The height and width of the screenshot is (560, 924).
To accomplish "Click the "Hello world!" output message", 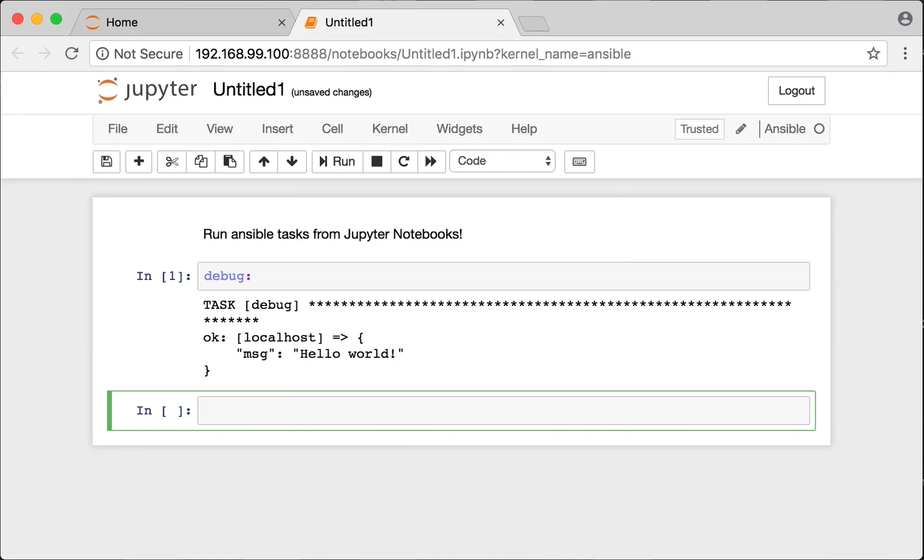I will point(348,354).
